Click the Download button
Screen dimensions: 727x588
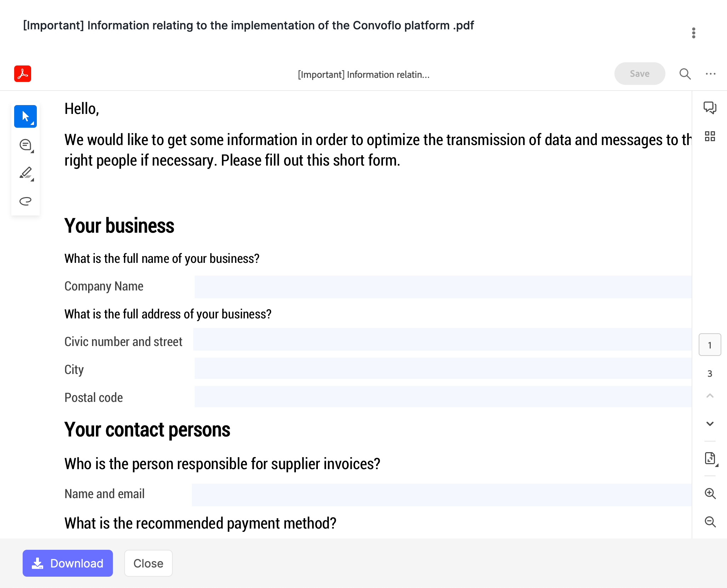pos(68,563)
